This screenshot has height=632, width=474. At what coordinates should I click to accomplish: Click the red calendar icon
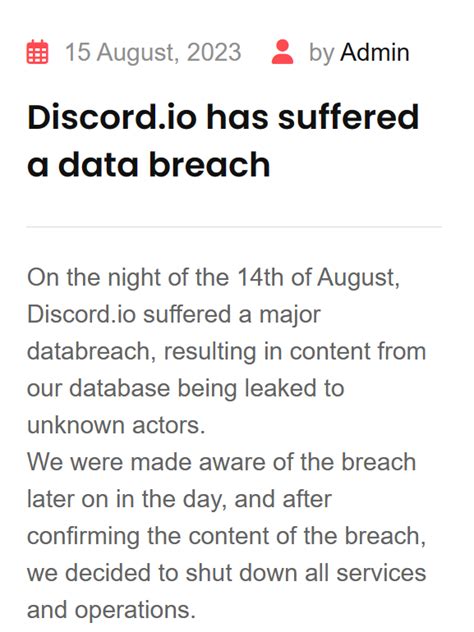[37, 52]
